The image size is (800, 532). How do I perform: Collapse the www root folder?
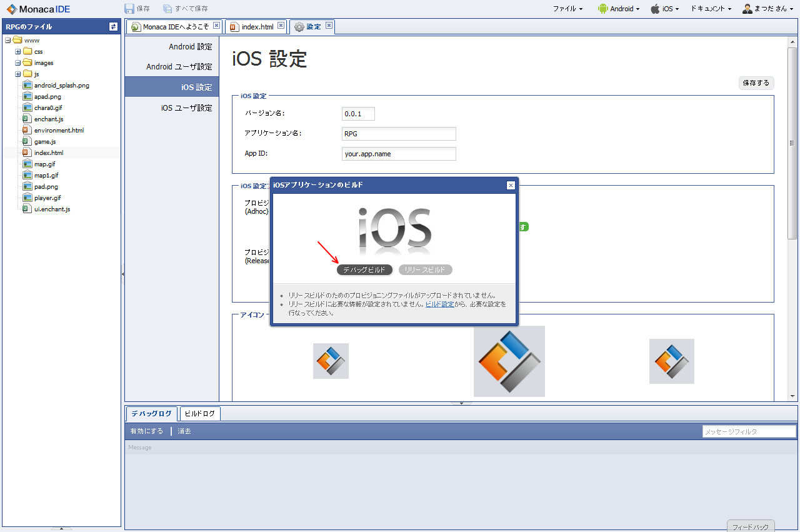pyautogui.click(x=7, y=40)
